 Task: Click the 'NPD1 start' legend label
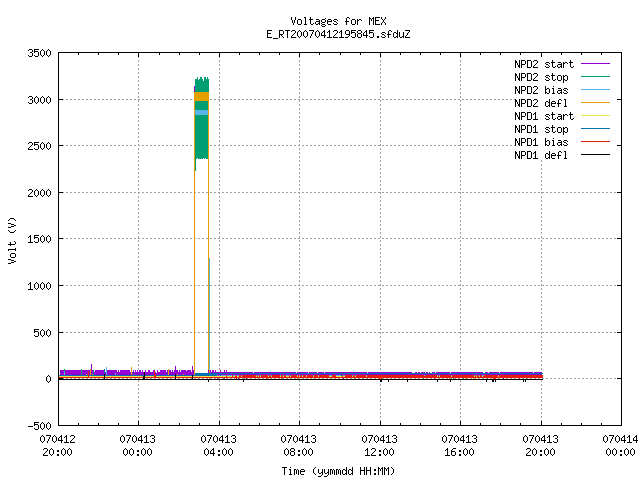click(544, 116)
